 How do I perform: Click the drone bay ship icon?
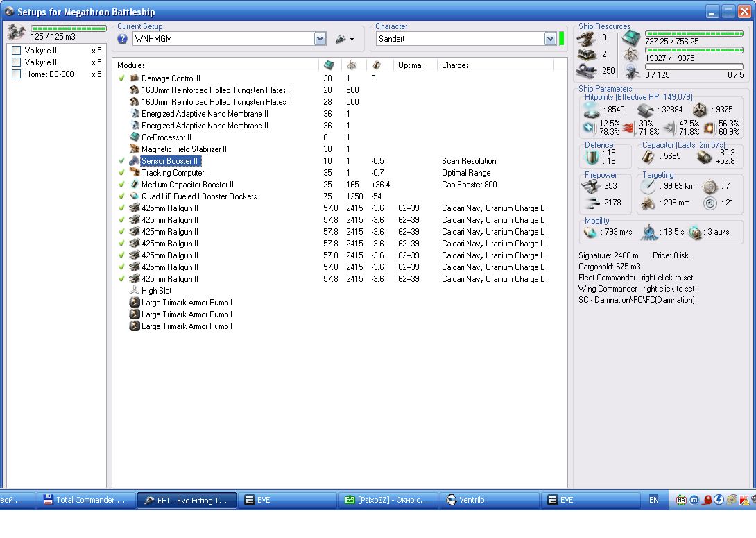(17, 32)
